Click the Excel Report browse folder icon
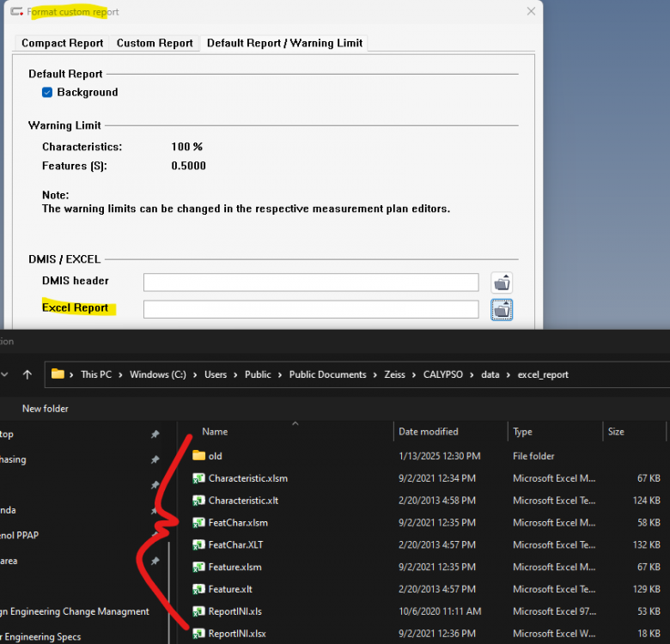 (x=502, y=310)
